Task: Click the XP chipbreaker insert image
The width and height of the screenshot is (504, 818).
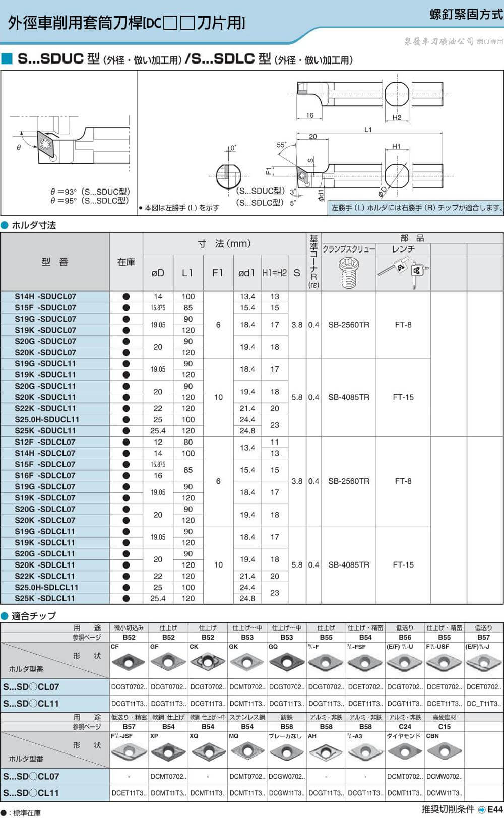Action: pyautogui.click(x=168, y=752)
